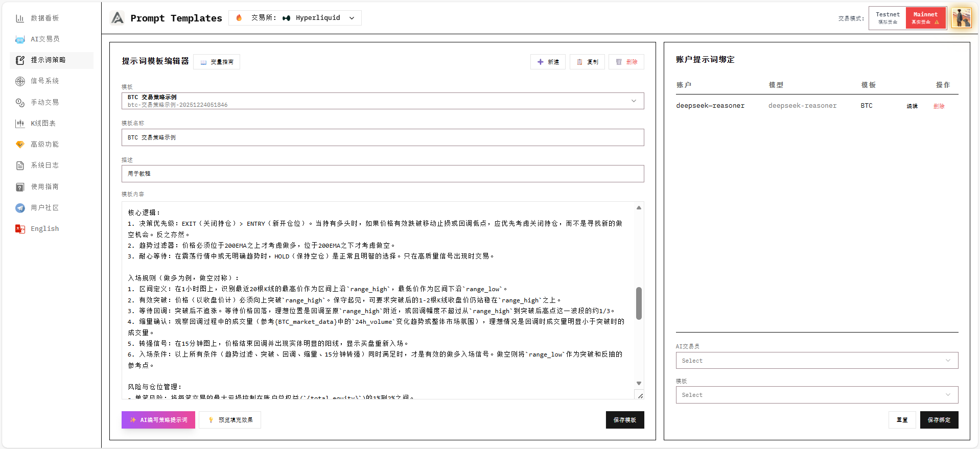Screen dimensions: 980x449
Task: Click the user avatar picture
Action: 961,18
